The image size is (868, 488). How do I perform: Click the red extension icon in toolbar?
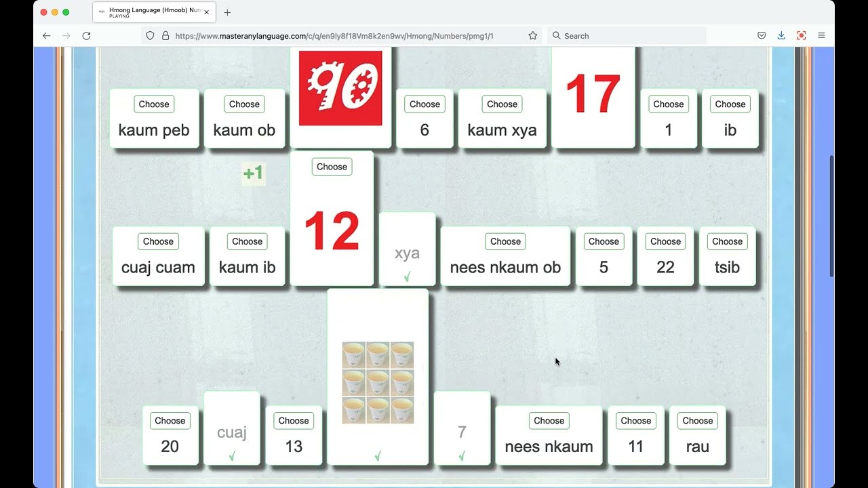tap(801, 36)
